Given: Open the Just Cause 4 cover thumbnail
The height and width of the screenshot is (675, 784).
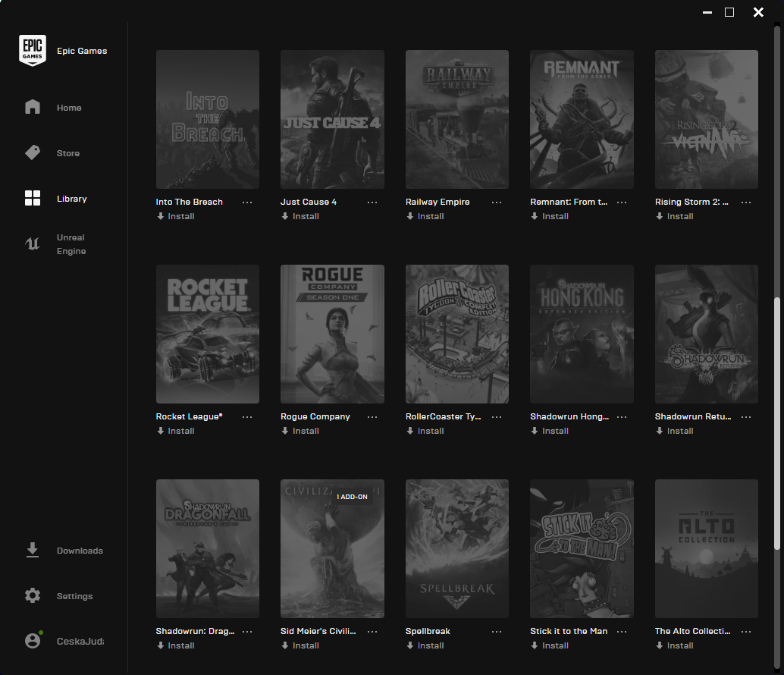Looking at the screenshot, I should pyautogui.click(x=333, y=120).
